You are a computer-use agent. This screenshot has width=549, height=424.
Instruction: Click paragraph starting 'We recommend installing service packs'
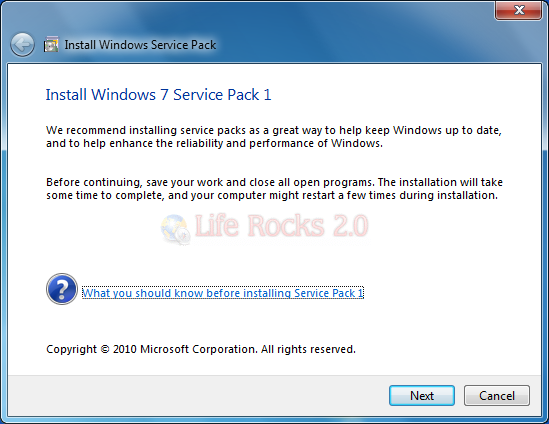274,137
